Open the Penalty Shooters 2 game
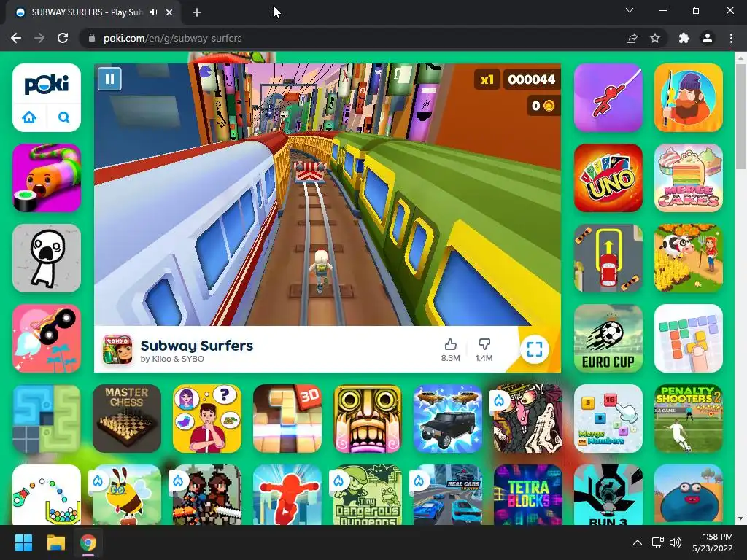 689,418
